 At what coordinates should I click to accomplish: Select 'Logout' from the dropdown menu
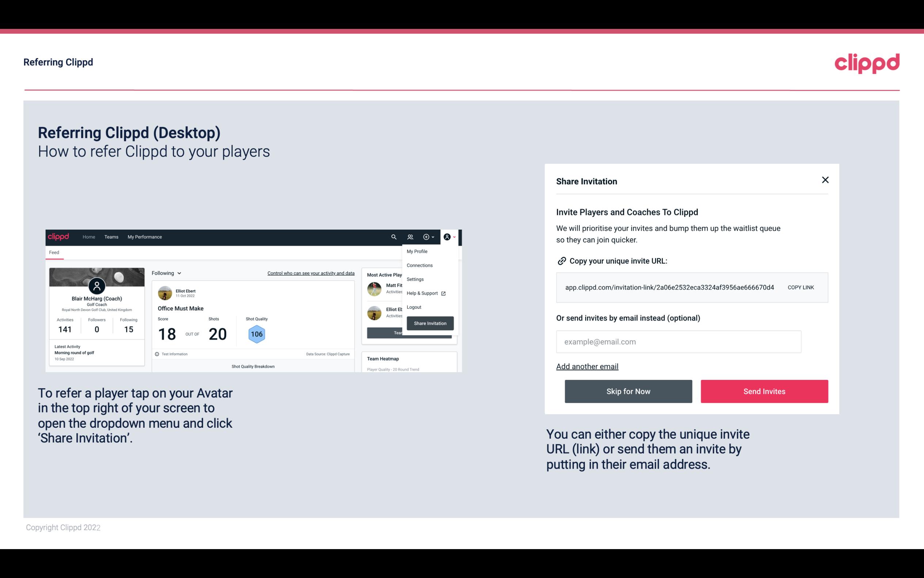pyautogui.click(x=414, y=307)
